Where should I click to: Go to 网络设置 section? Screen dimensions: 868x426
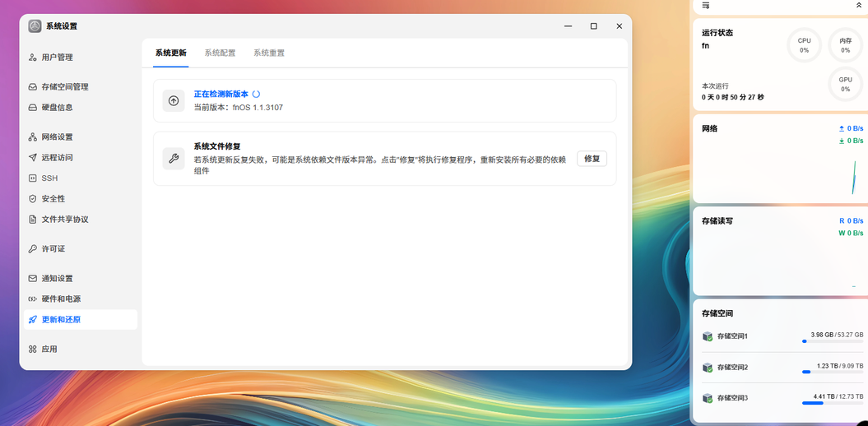[81, 137]
